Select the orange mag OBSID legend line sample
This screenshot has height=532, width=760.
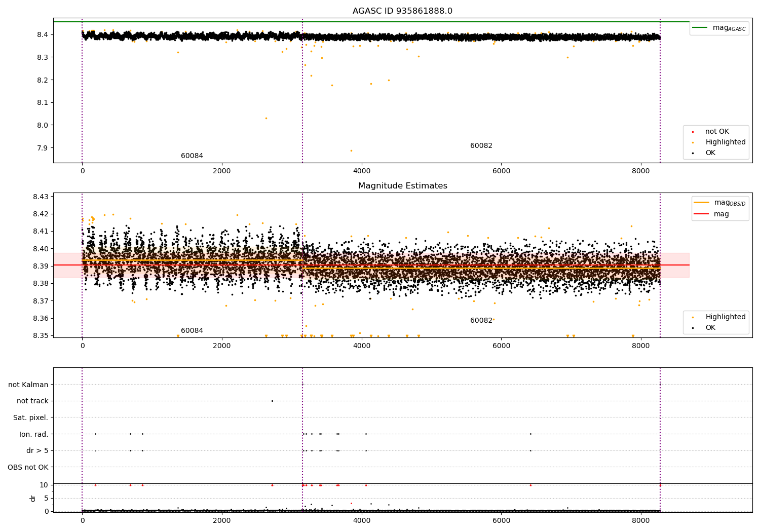point(702,203)
